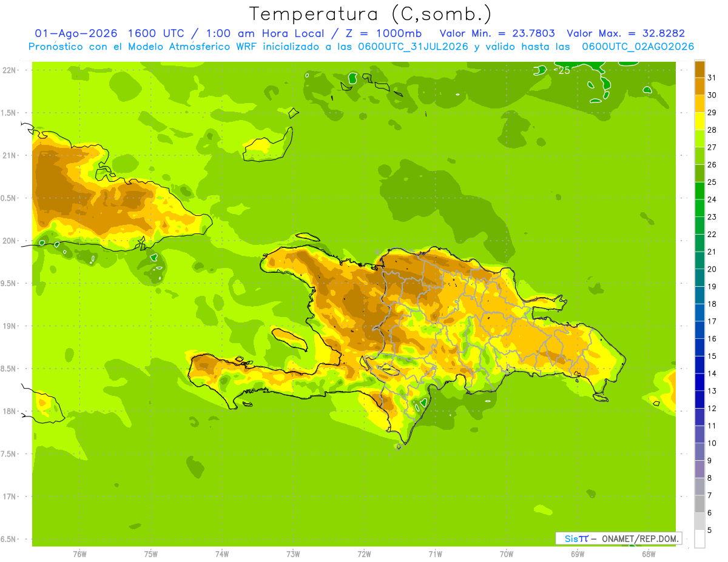Pick the swatch between 29 and 30
728x562 pixels.
click(x=699, y=104)
